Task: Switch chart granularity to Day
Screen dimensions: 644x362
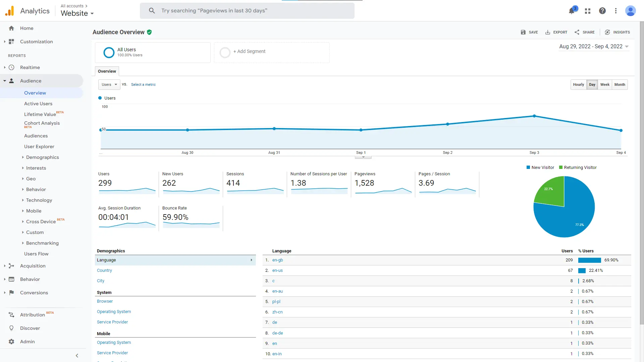Action: 592,84
